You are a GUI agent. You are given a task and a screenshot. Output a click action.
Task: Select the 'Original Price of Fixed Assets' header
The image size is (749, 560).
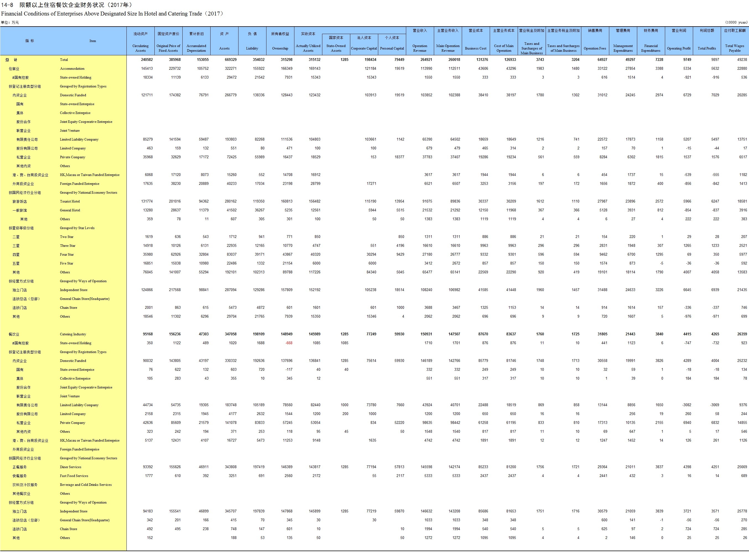click(168, 48)
